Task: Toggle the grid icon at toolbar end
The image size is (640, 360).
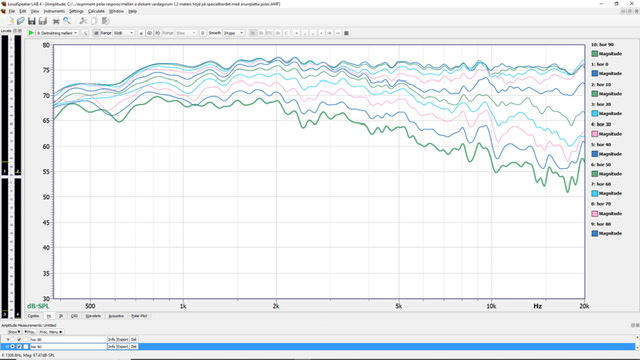Action: click(x=346, y=33)
